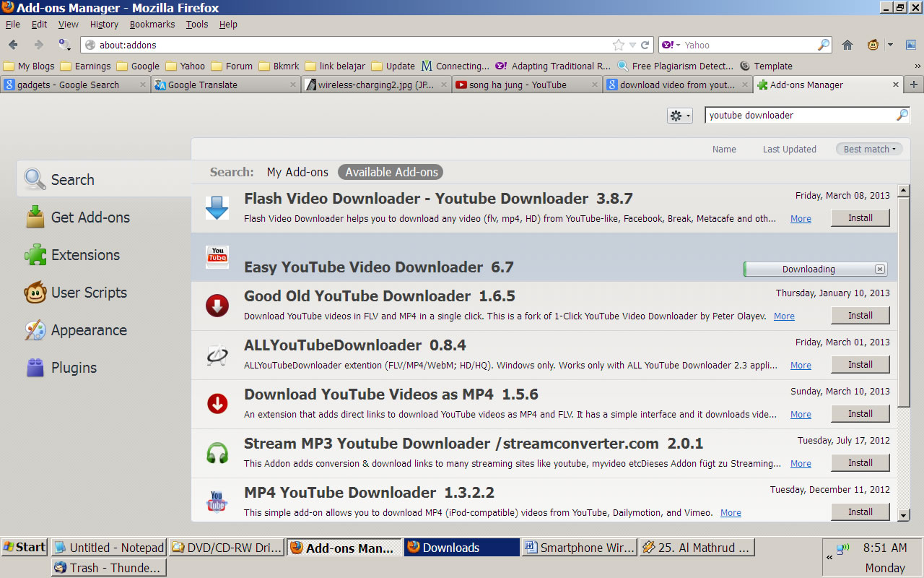Image resolution: width=924 pixels, height=578 pixels.
Task: Click the Flash Video Downloader blue arrow icon
Action: coord(217,207)
